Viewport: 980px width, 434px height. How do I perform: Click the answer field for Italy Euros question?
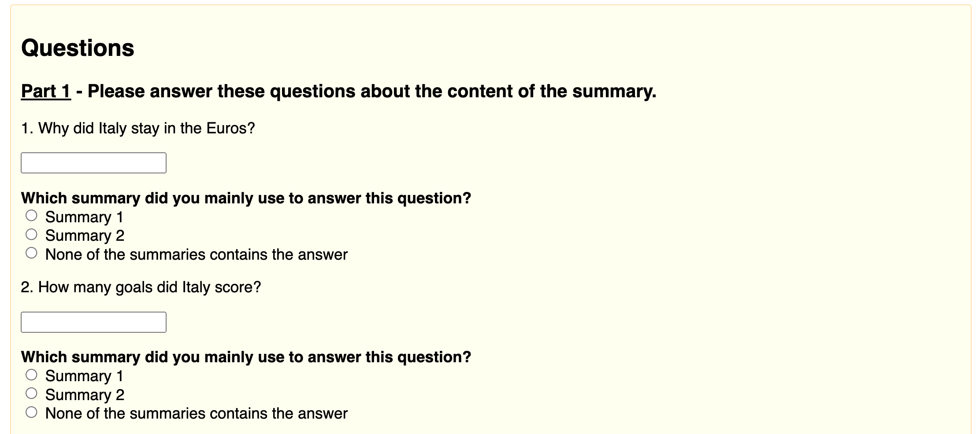pos(93,163)
